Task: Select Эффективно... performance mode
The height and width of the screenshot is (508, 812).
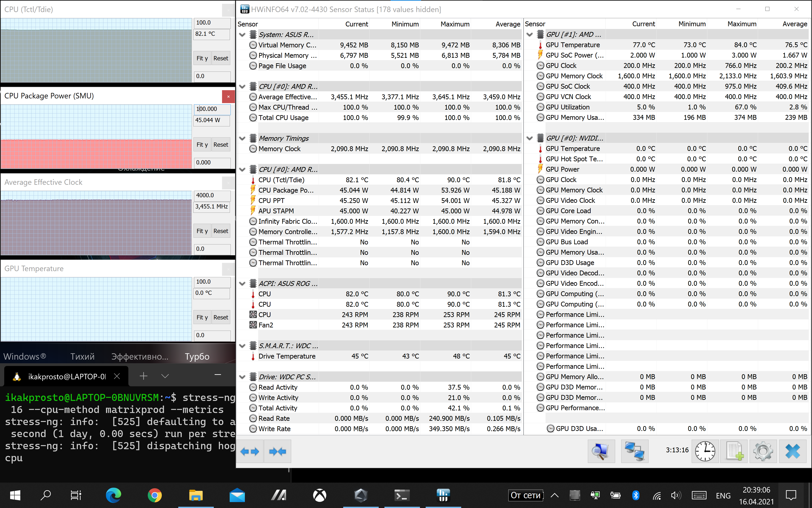Action: click(140, 356)
